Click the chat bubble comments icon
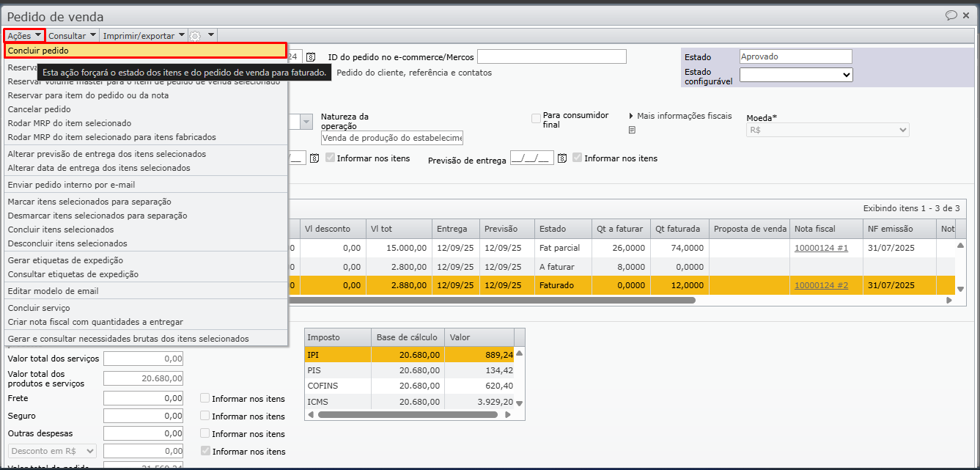This screenshot has height=470, width=980. 951,15
